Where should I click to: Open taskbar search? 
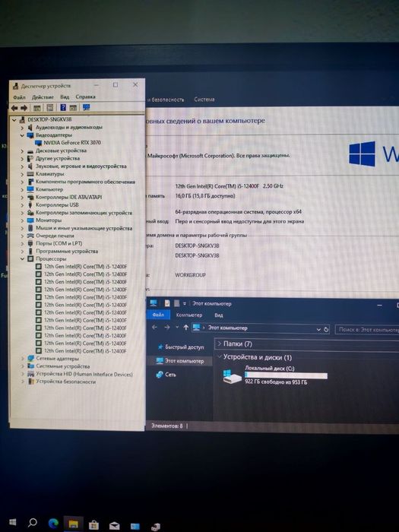(33, 523)
